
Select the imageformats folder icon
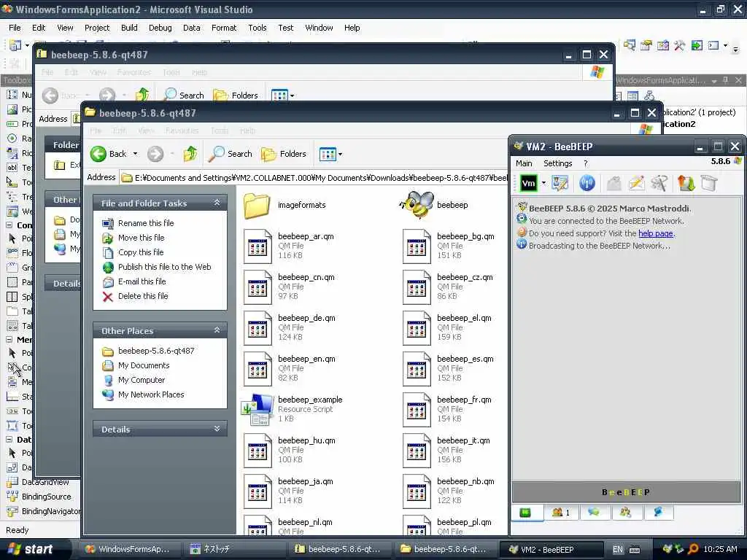(258, 205)
